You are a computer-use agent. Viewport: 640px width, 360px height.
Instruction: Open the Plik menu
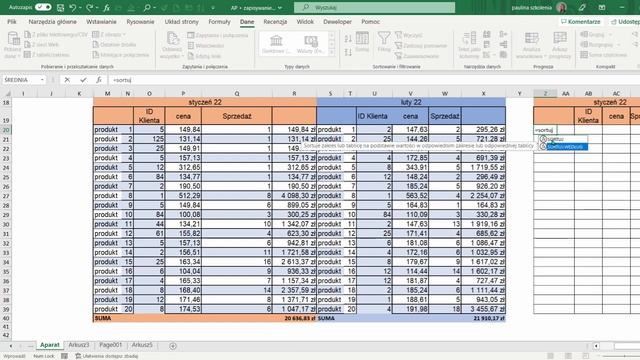(x=12, y=22)
